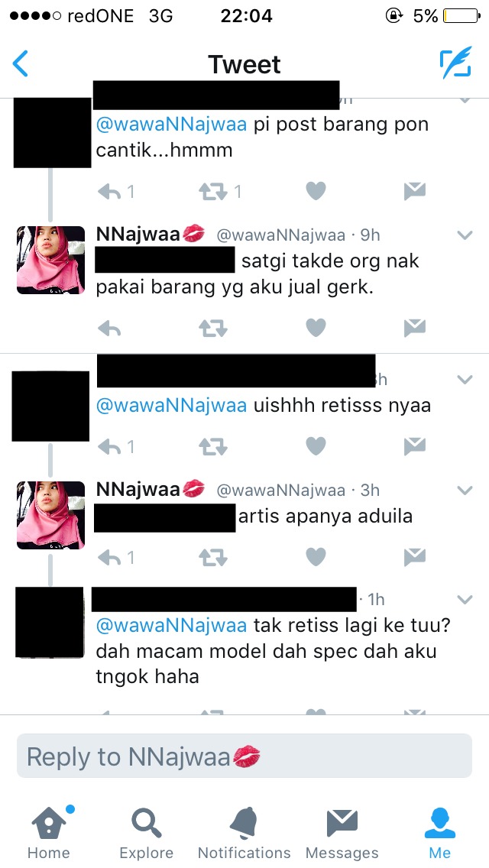Screen dimensions: 489x868
Task: Open @wawaNNajwaa mention in 'tak retiss lagi' tweet
Action: click(171, 626)
